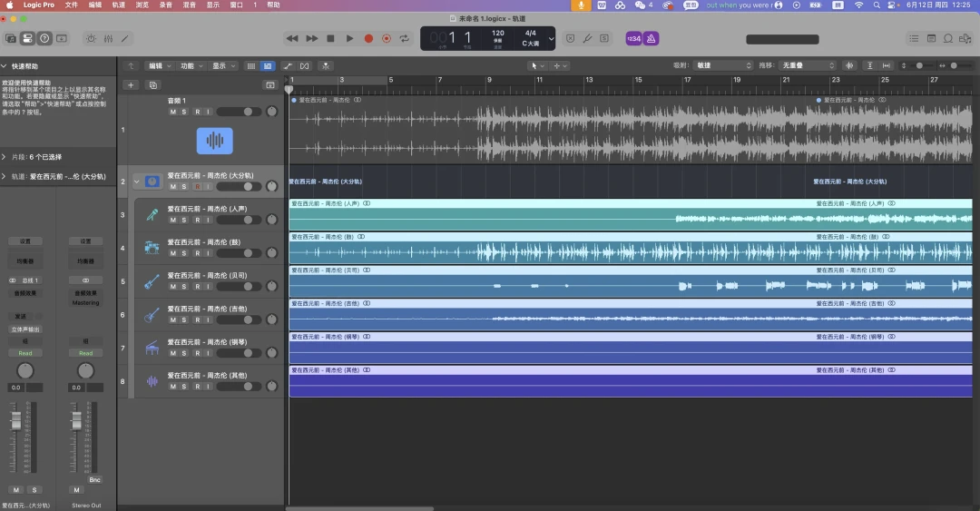Click the waveform zoom button
980x511 pixels.
click(x=849, y=65)
